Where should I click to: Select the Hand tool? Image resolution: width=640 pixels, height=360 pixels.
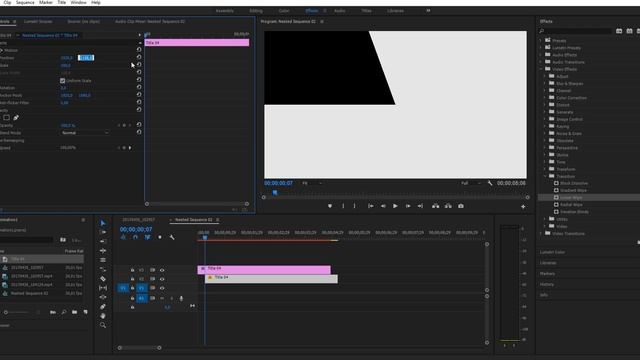click(x=103, y=316)
